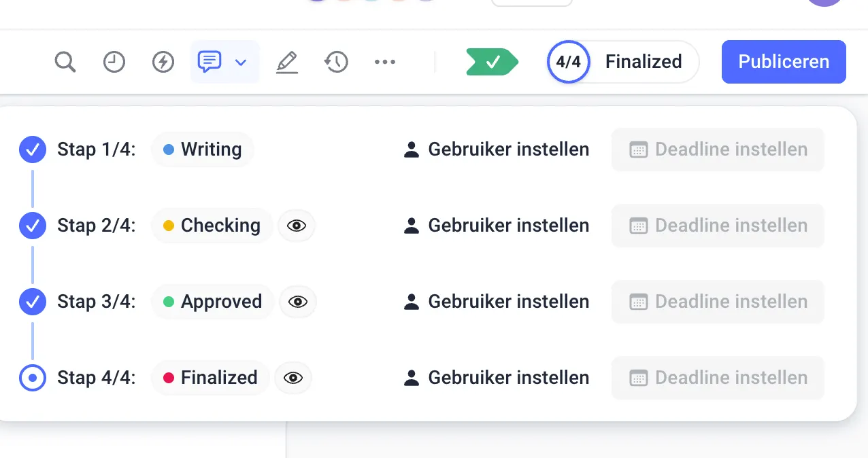Click Deadline instellen for Stap 2/4
This screenshot has height=458, width=868.
pos(717,226)
